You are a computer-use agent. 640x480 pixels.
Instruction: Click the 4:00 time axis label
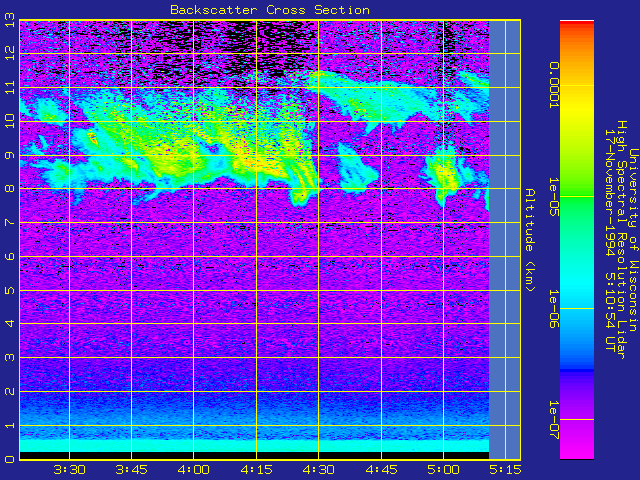click(194, 470)
